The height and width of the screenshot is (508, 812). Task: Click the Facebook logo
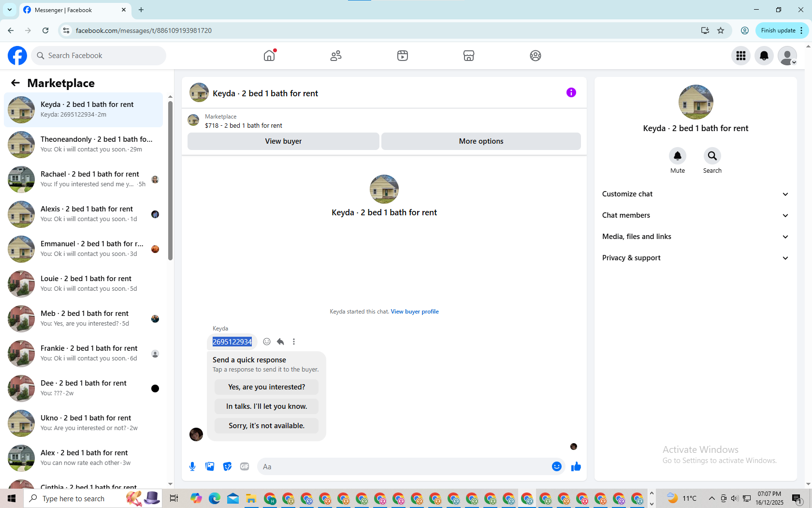[17, 56]
